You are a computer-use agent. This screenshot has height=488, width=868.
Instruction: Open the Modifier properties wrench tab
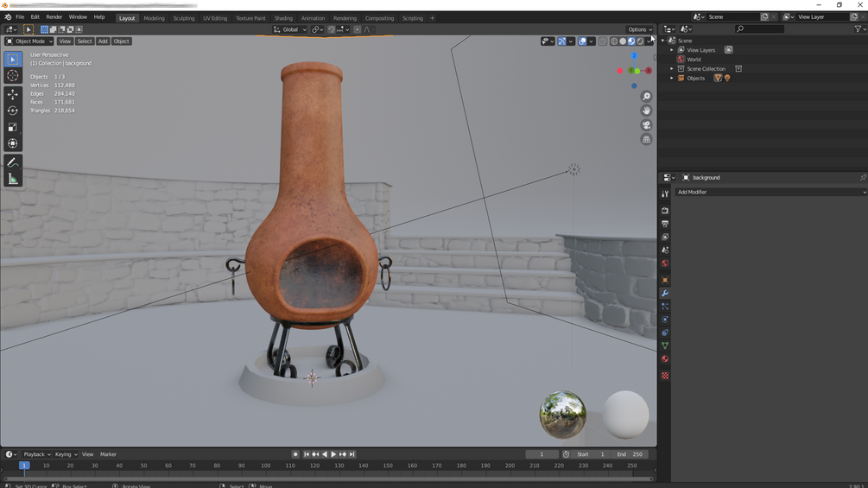(665, 294)
